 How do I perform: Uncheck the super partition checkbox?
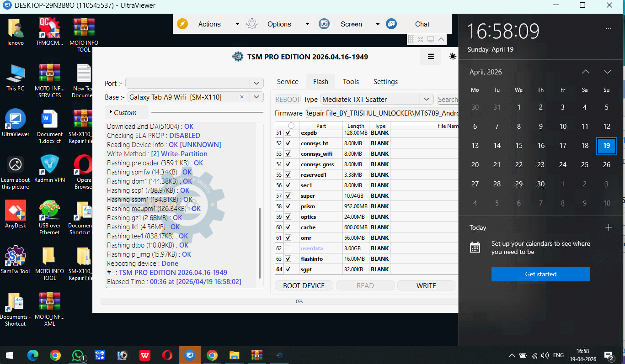[x=288, y=196]
